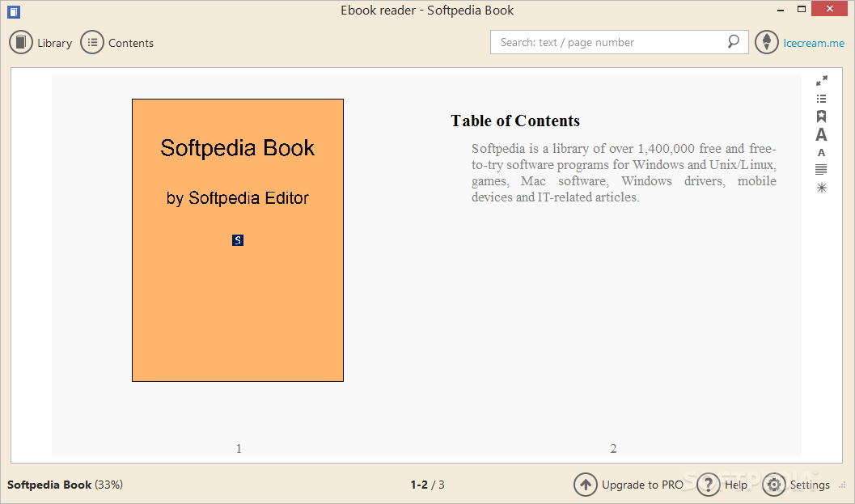Click the window resize grip corner
The height and width of the screenshot is (504, 855).
point(842,485)
